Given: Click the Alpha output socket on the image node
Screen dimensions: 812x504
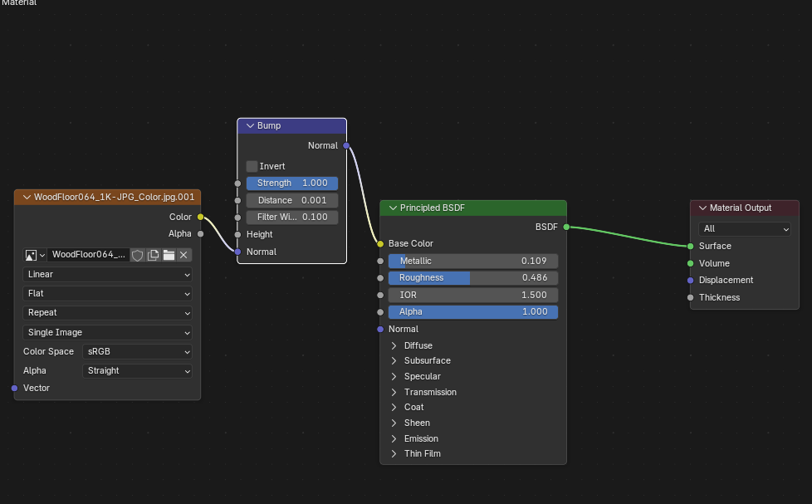Looking at the screenshot, I should pos(200,233).
